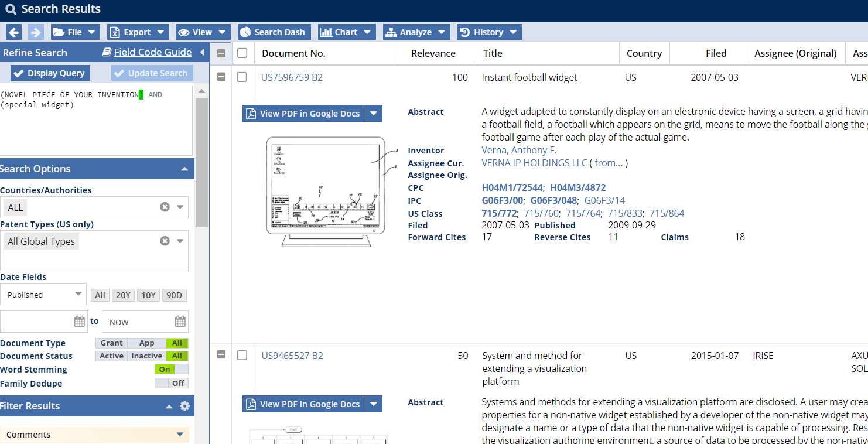Collapse all result rows in header
Viewport: 868px width, 444px height.
(221, 53)
